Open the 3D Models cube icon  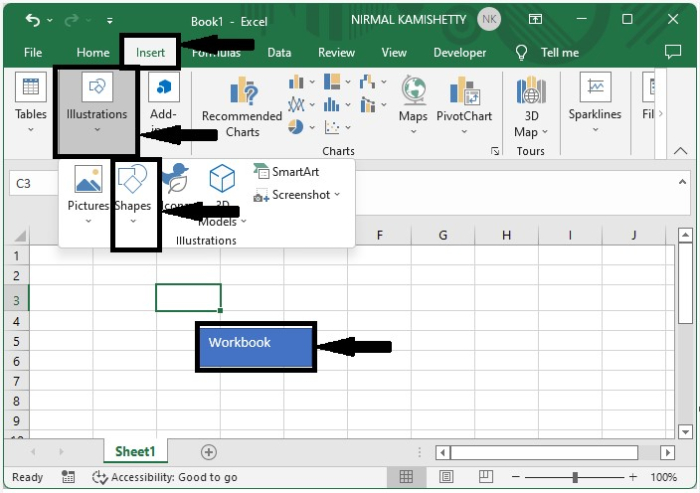[x=222, y=178]
